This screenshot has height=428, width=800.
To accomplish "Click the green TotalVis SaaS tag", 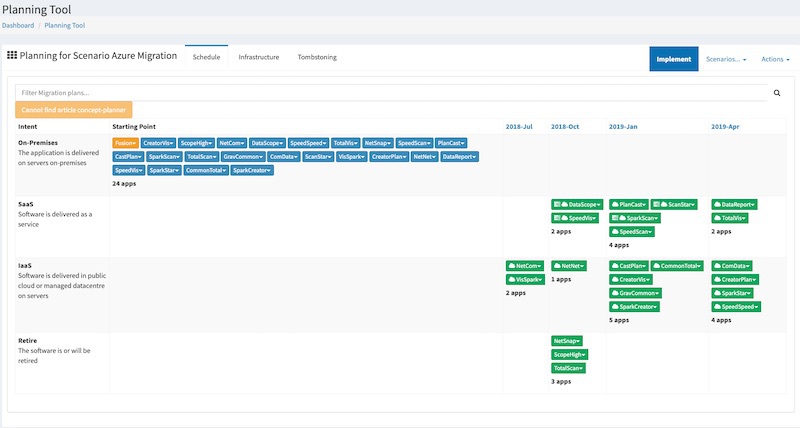I will coord(730,218).
